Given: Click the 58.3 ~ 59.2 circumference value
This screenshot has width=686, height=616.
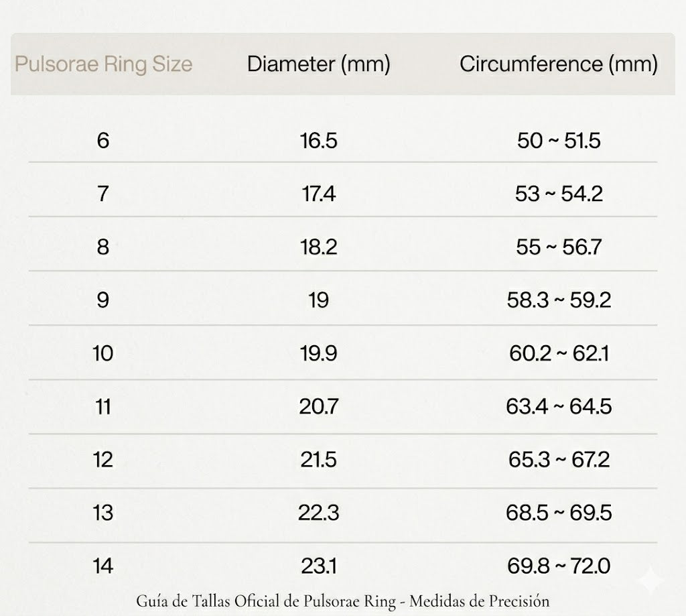Looking at the screenshot, I should (559, 300).
